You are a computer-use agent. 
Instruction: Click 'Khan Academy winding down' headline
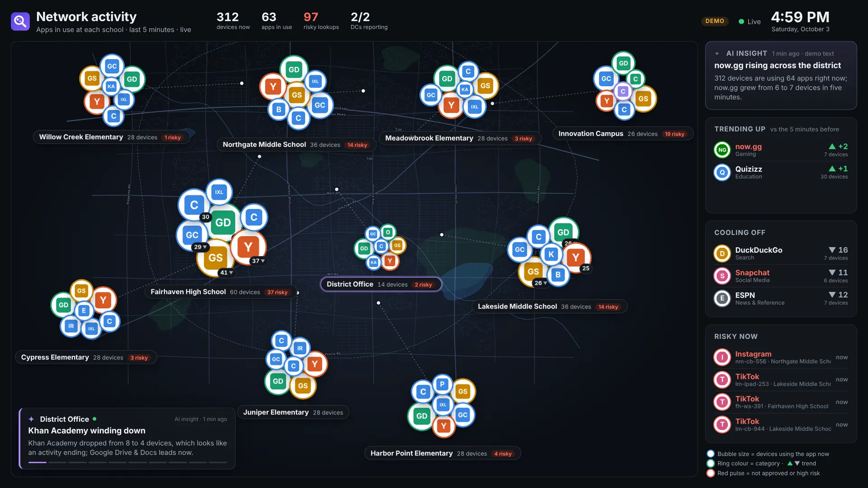pyautogui.click(x=87, y=431)
